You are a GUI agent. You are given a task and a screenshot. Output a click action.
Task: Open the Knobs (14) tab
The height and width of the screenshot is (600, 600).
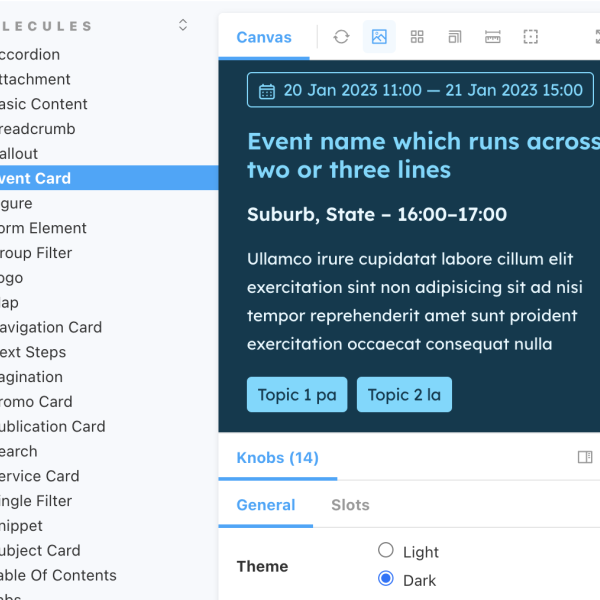[x=277, y=458]
